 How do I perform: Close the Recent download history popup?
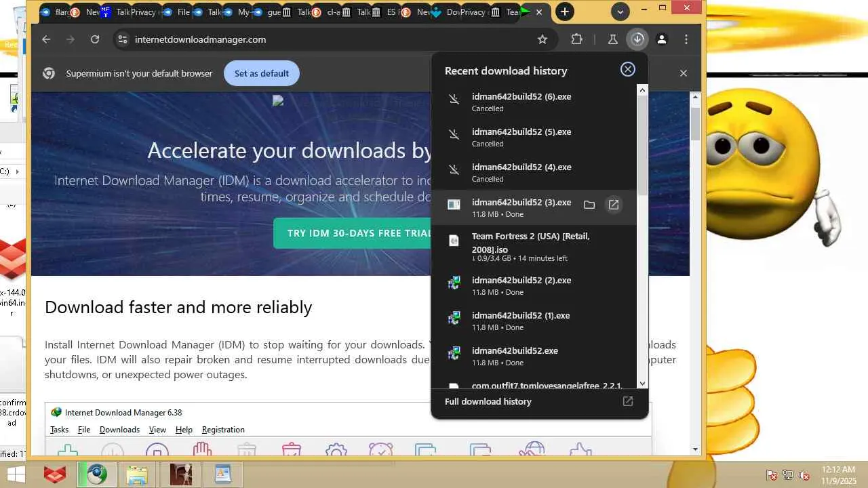pos(628,69)
